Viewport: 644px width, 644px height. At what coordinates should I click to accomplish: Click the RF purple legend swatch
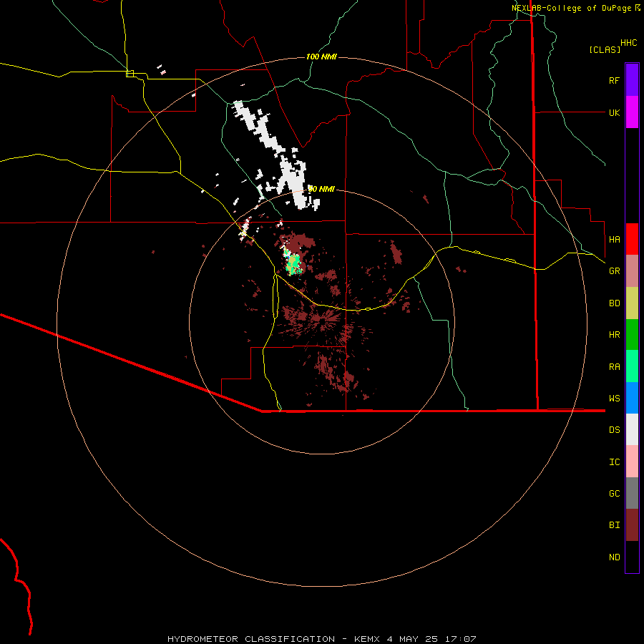point(632,80)
